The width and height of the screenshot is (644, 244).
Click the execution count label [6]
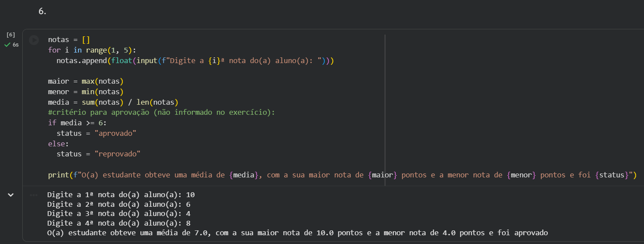pos(11,35)
